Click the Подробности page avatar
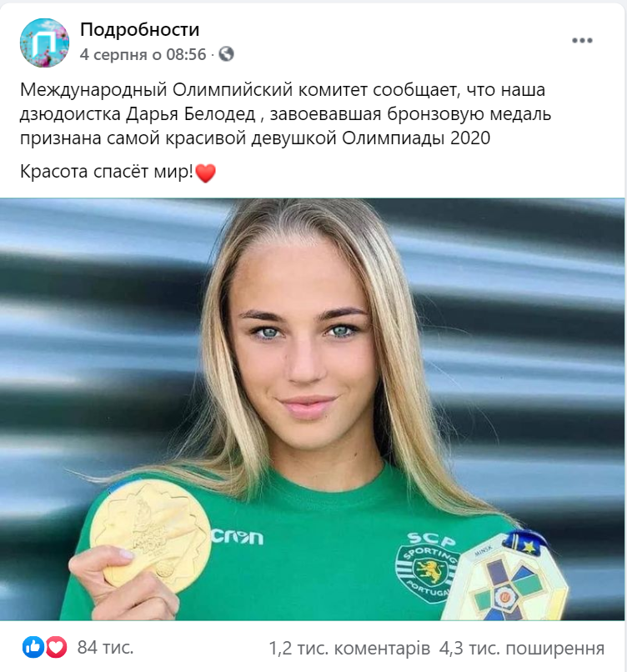The height and width of the screenshot is (672, 627). pyautogui.click(x=44, y=43)
